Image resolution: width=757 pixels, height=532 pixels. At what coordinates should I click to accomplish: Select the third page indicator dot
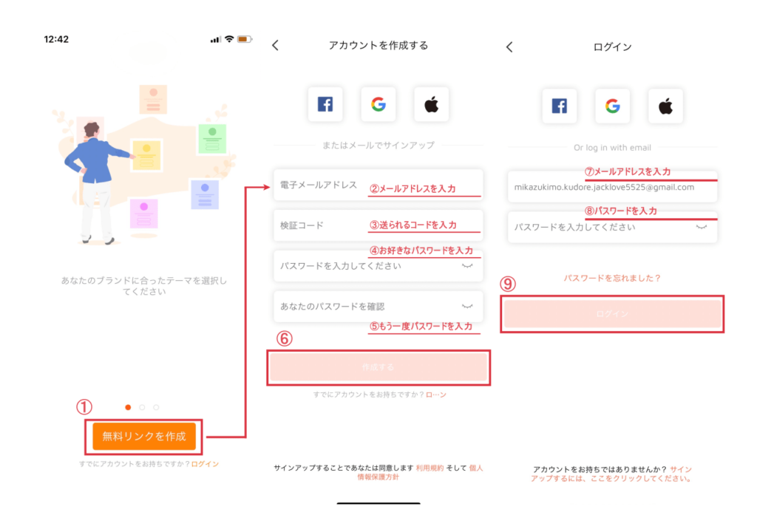(156, 407)
